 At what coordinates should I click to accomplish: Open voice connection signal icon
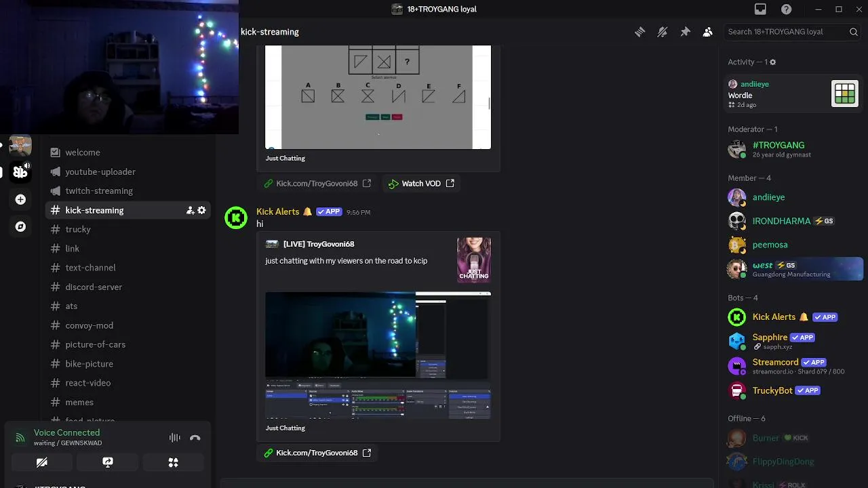coord(20,438)
